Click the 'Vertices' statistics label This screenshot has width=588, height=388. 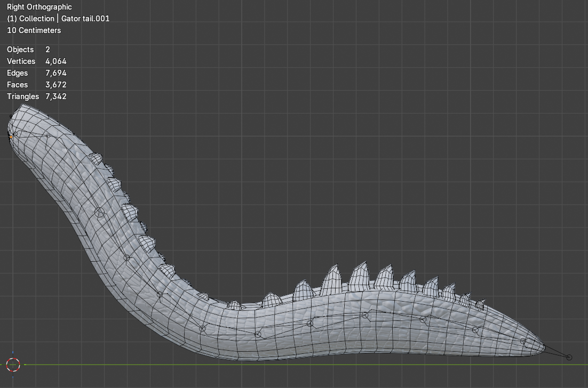point(21,61)
